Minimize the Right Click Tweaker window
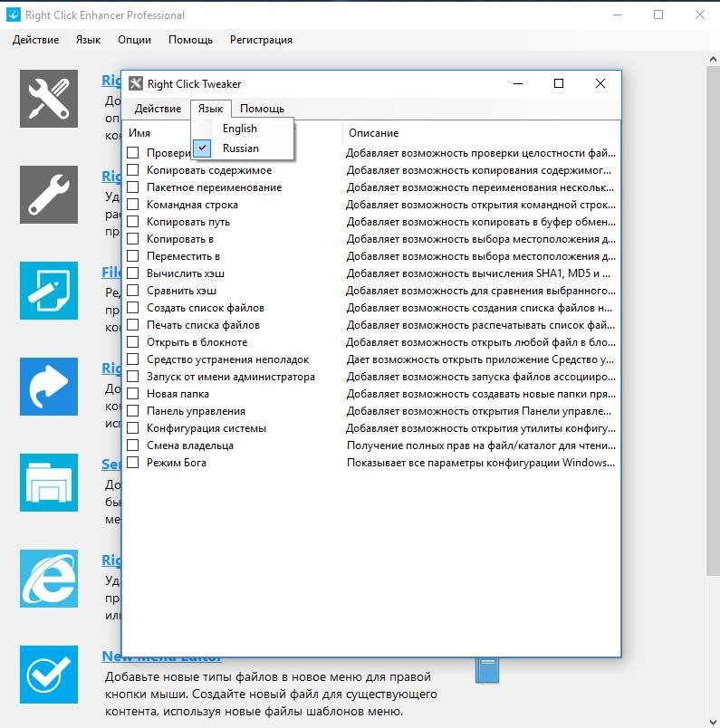Viewport: 720px width, 728px height. [x=518, y=83]
